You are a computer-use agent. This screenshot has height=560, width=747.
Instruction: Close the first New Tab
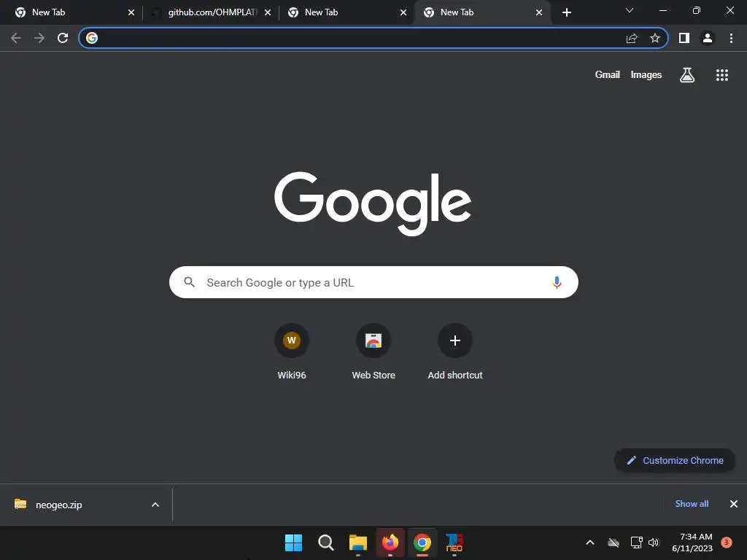[131, 12]
